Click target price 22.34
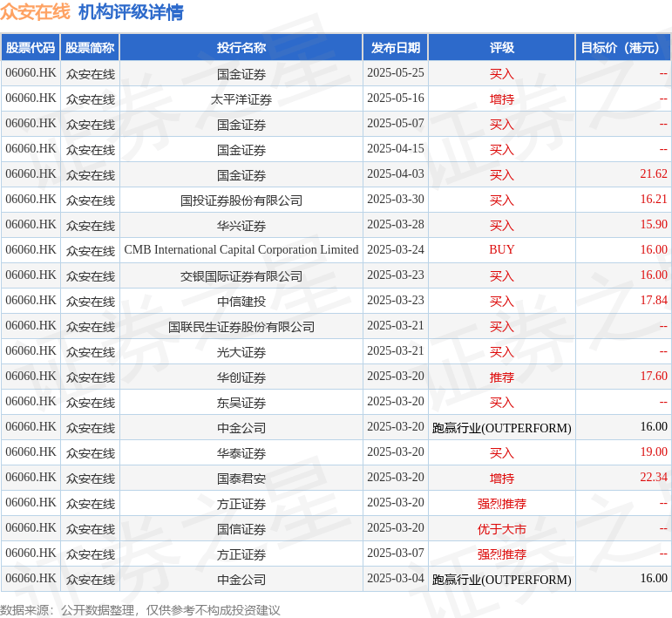The image size is (672, 618). (x=654, y=478)
